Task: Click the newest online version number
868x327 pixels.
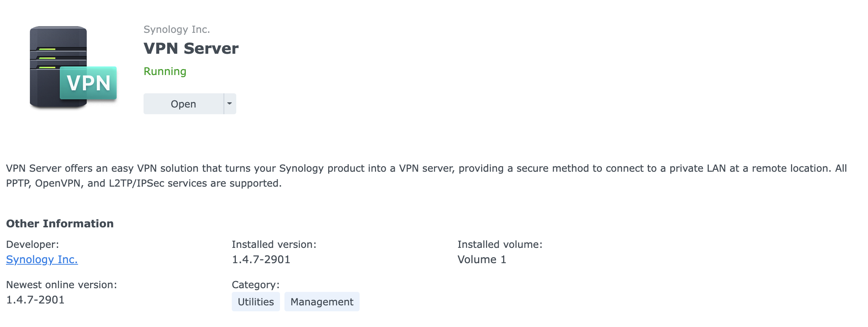Action: coord(35,300)
